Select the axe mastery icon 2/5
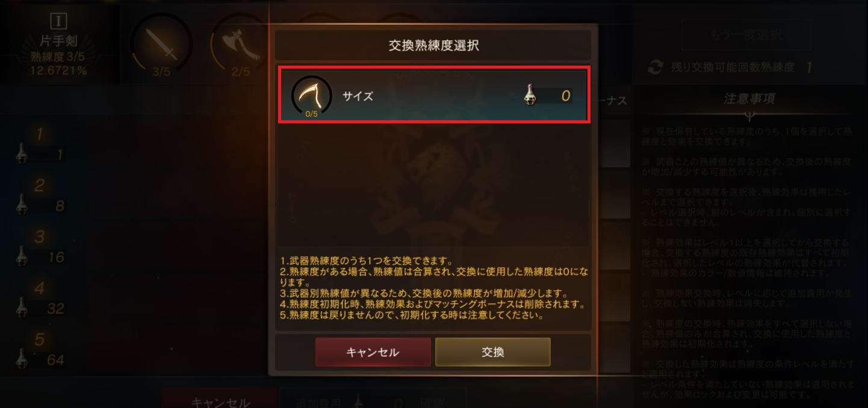Image resolution: width=868 pixels, height=408 pixels. [x=240, y=45]
